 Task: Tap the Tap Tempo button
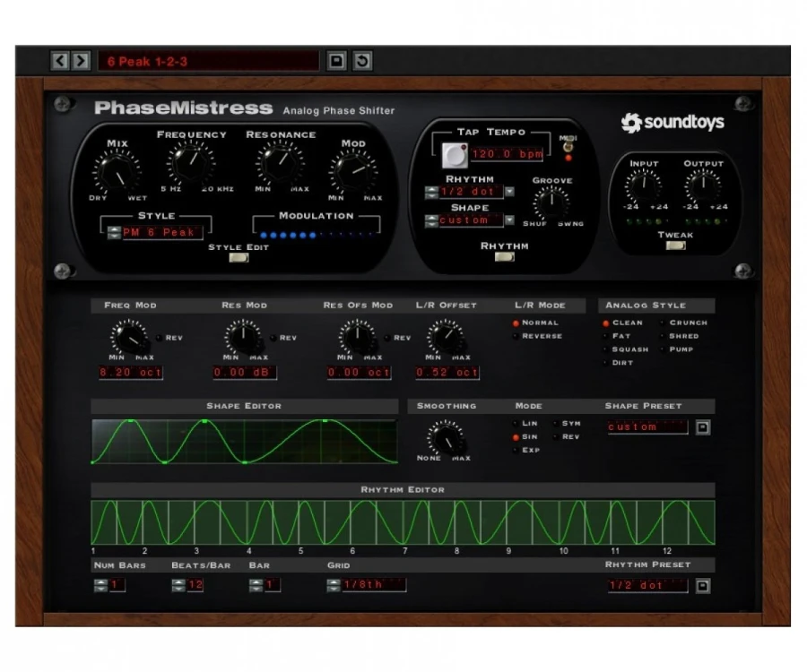[x=455, y=155]
